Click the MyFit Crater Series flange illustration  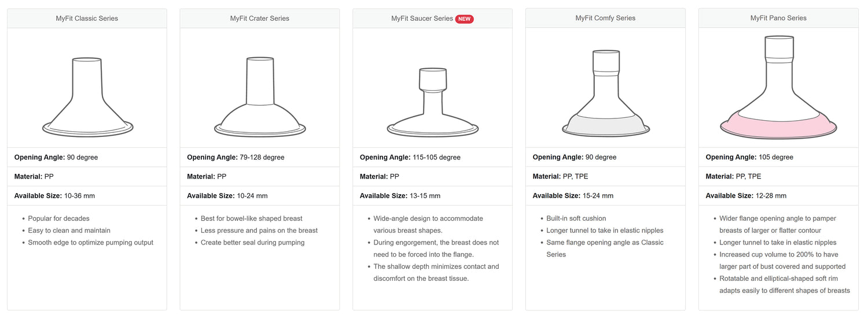(260, 97)
